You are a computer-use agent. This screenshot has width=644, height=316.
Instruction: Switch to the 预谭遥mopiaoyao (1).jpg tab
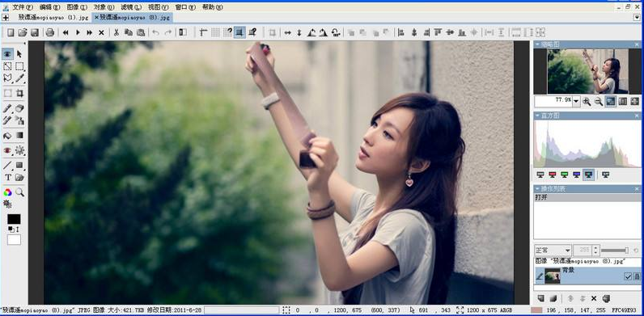[53, 17]
